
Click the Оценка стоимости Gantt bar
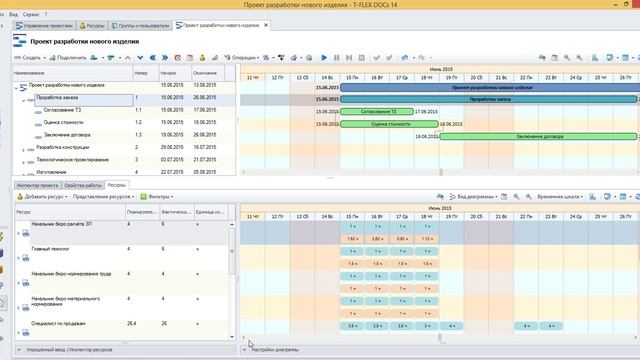(389, 124)
